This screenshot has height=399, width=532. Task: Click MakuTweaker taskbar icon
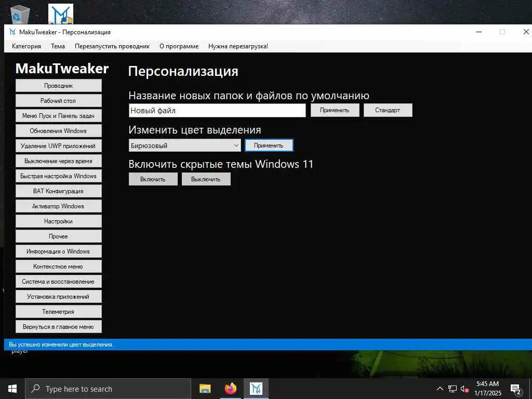tap(256, 389)
